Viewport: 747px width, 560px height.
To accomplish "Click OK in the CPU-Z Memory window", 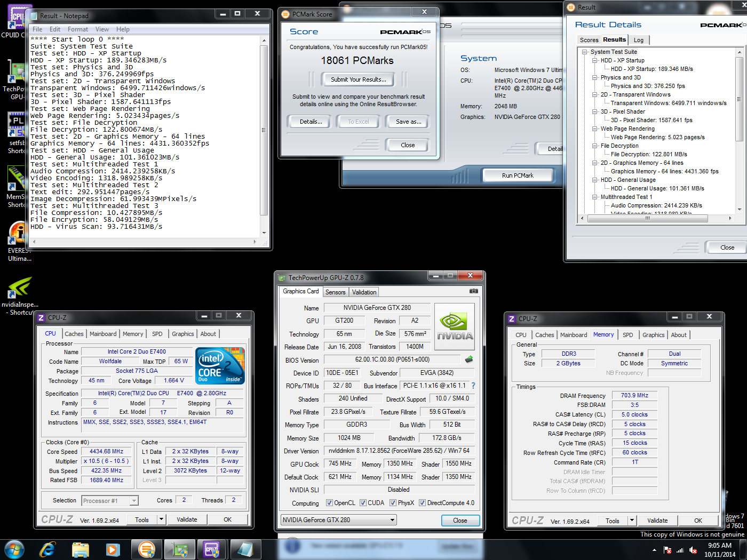I will click(698, 520).
